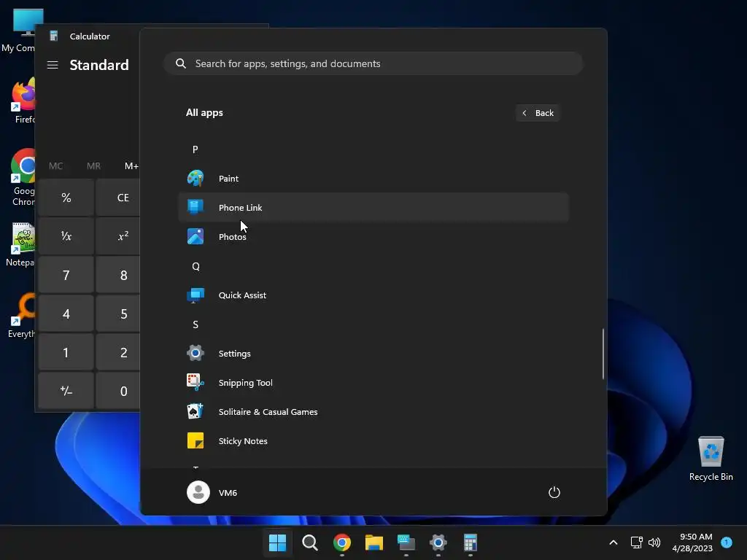747x560 pixels.
Task: Open Settings from the apps list
Action: pyautogui.click(x=373, y=354)
